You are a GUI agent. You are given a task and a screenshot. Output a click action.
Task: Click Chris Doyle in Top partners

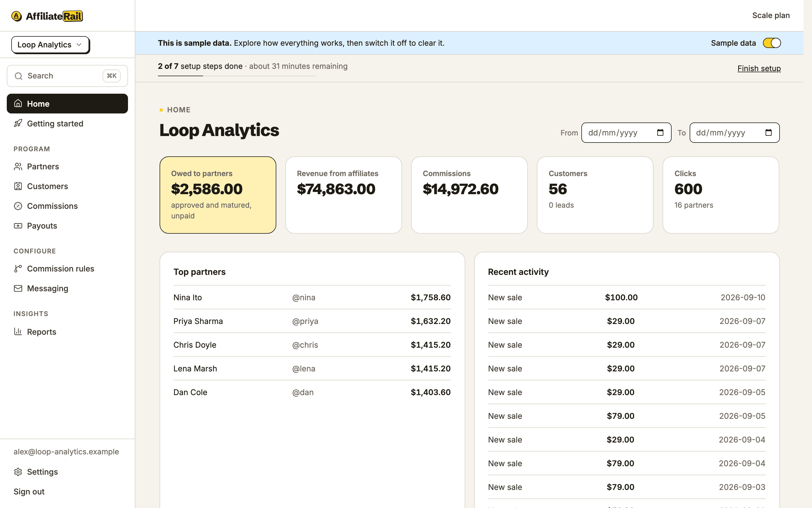195,345
